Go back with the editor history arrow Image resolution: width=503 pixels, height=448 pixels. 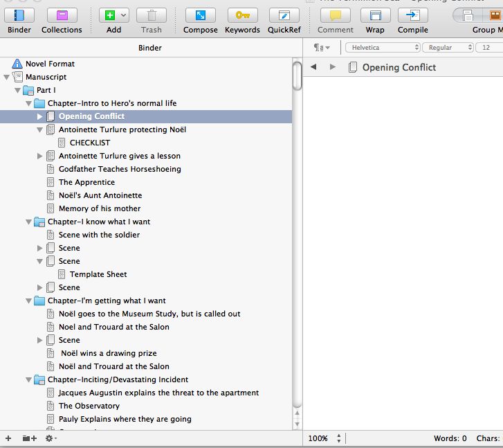coord(313,66)
